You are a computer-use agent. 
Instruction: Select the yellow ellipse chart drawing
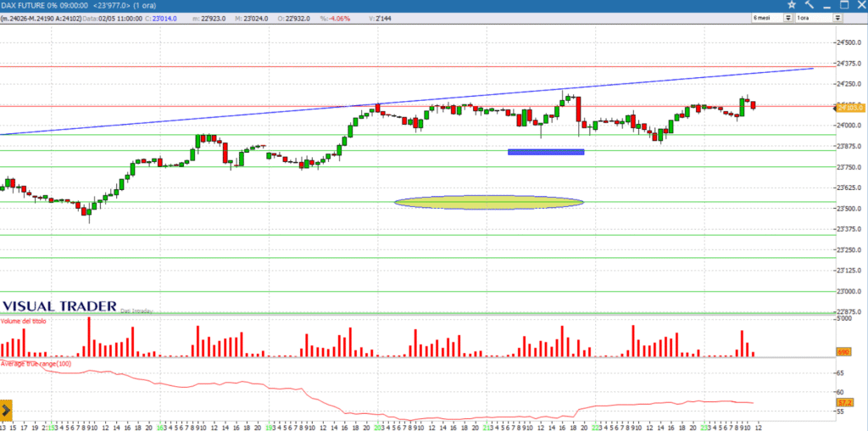coord(489,202)
